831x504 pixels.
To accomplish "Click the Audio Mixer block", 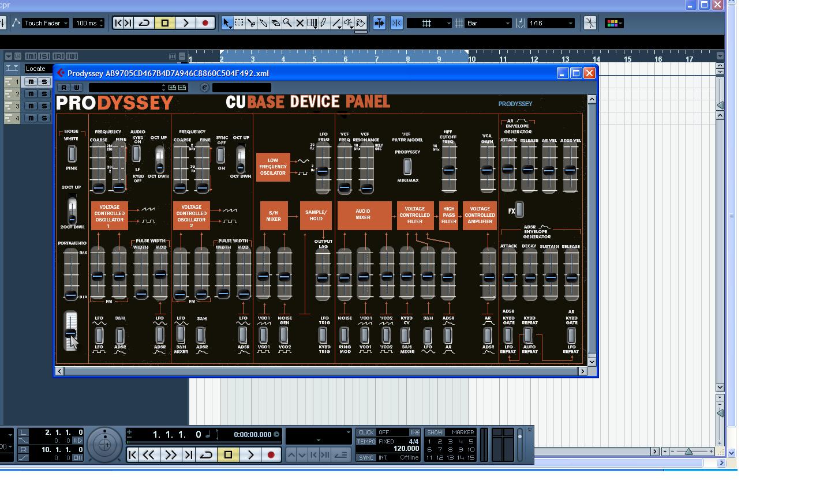I will 364,216.
